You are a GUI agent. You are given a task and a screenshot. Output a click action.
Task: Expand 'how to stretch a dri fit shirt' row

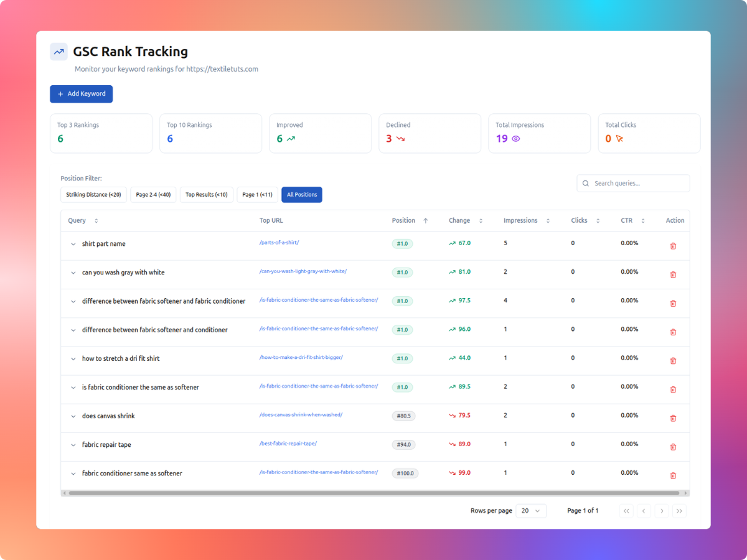click(x=73, y=358)
